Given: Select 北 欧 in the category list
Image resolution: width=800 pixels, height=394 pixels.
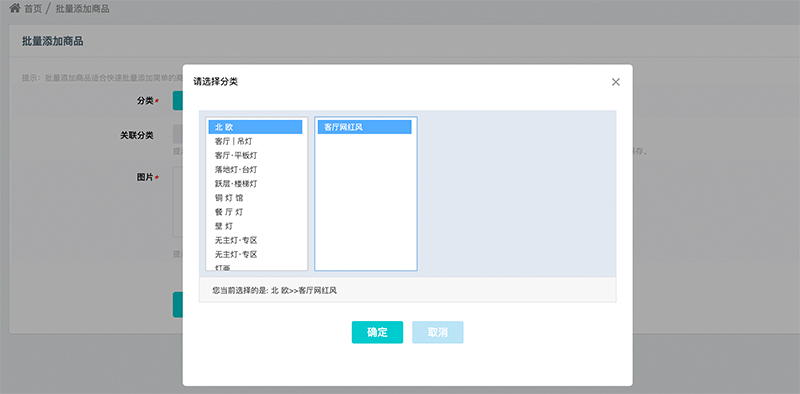Looking at the screenshot, I should coord(255,127).
